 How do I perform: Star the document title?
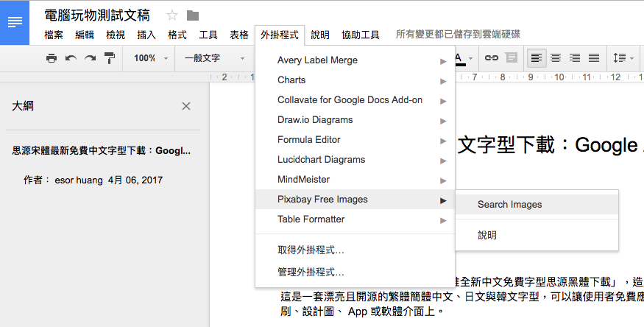(x=172, y=15)
